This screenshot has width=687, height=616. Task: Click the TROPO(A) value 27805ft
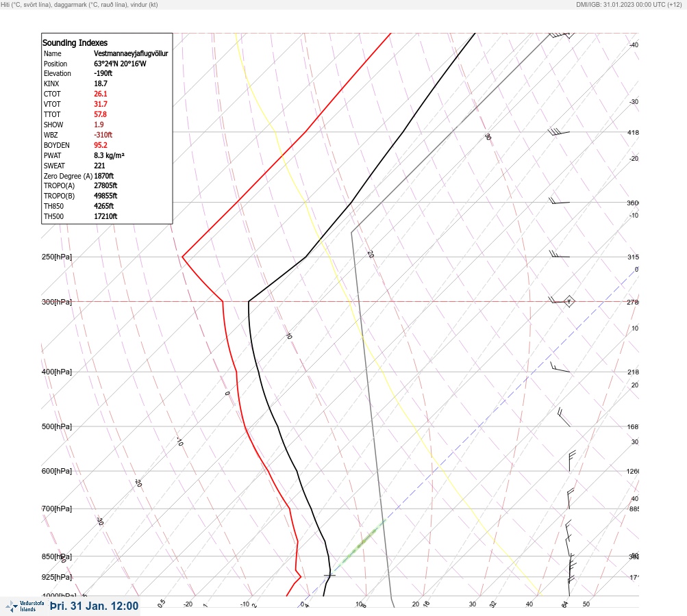(x=105, y=185)
